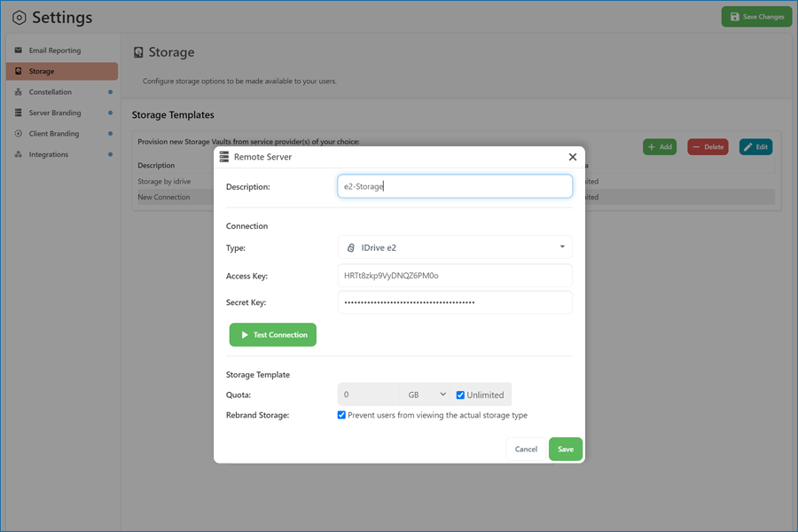Screen dimensions: 798x532
Task: Open Email Reporting settings page
Action: click(62, 51)
